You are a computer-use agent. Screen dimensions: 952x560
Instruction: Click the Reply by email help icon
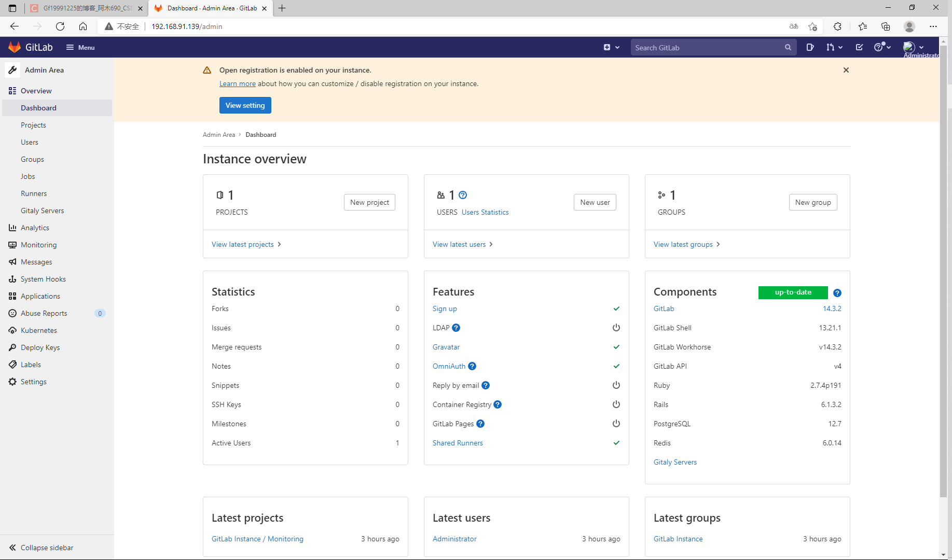coord(486,385)
